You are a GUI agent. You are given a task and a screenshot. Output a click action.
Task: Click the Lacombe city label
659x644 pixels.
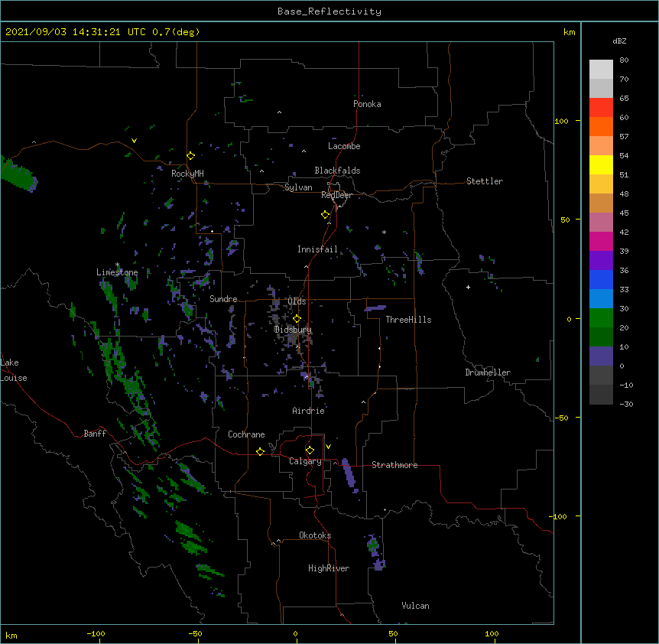tap(344, 146)
